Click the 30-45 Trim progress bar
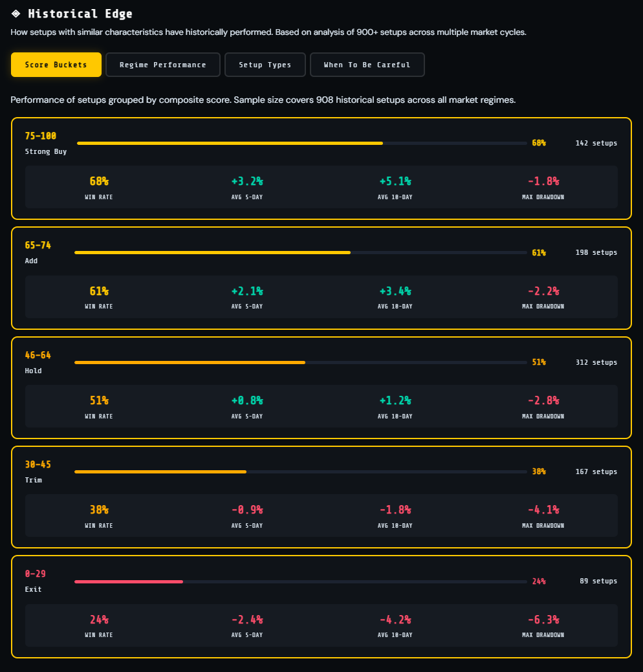Image resolution: width=643 pixels, height=672 pixels. click(x=301, y=471)
